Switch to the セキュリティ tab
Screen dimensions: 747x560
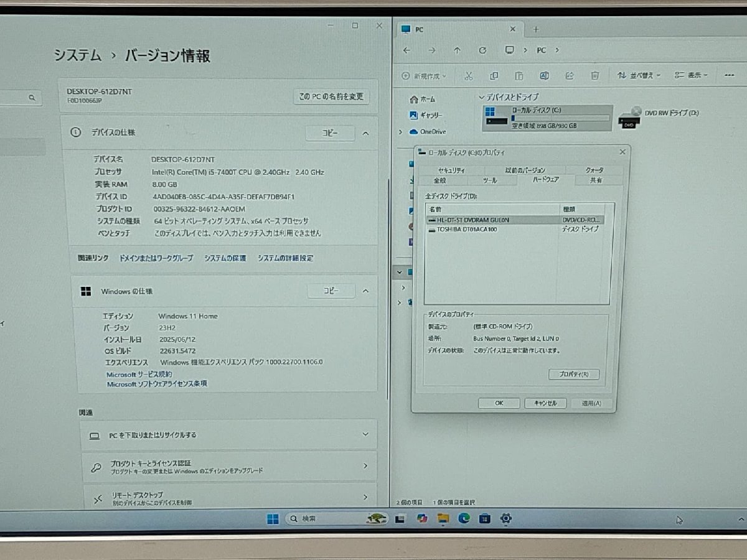[451, 170]
